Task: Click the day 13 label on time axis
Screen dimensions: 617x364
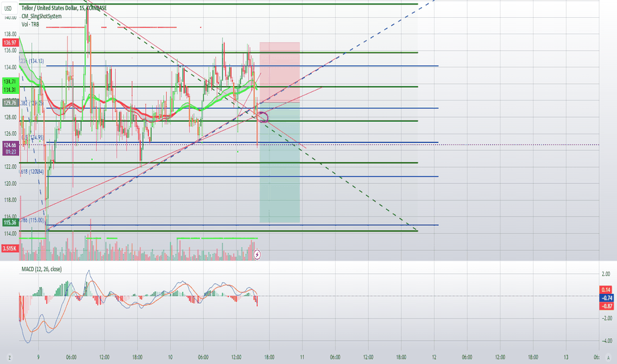Action: (x=566, y=357)
